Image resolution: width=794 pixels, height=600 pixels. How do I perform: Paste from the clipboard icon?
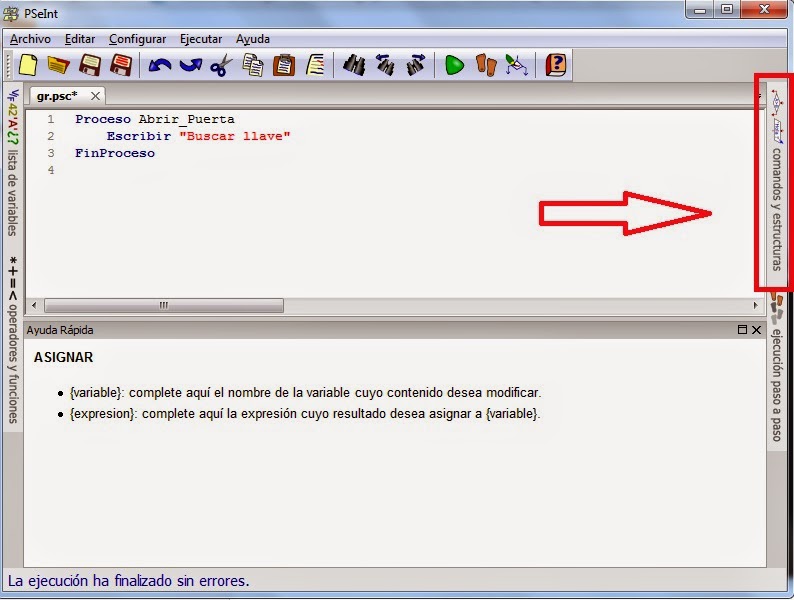[x=284, y=65]
